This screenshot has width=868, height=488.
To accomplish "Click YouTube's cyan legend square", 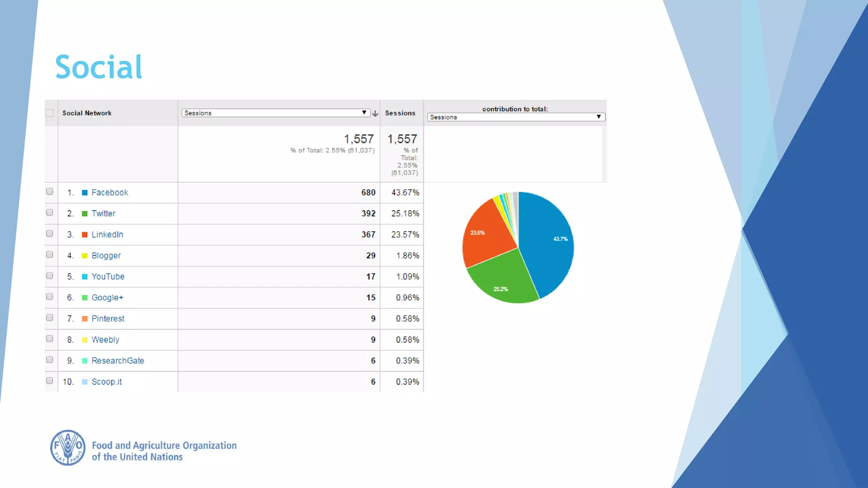I will pos(85,277).
